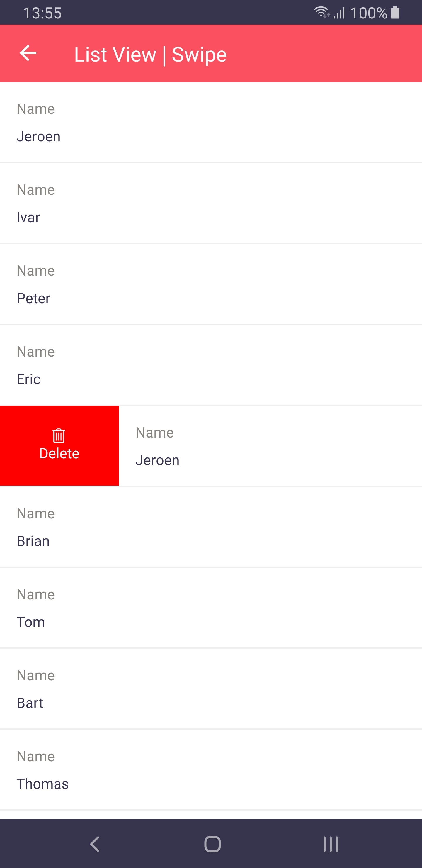Tap the Android back navigation button
The width and height of the screenshot is (422, 868).
pyautogui.click(x=95, y=844)
